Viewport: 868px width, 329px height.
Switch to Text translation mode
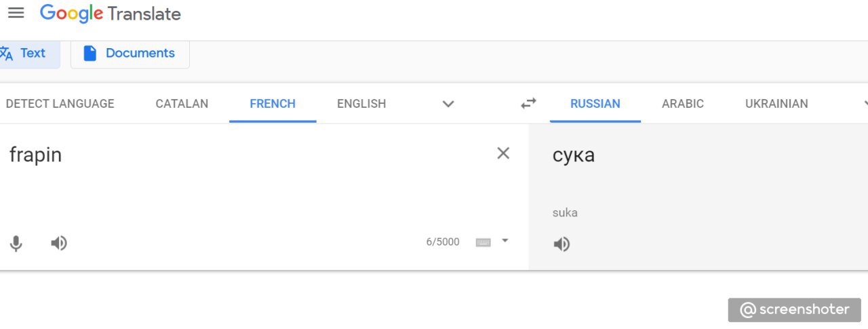(x=27, y=54)
